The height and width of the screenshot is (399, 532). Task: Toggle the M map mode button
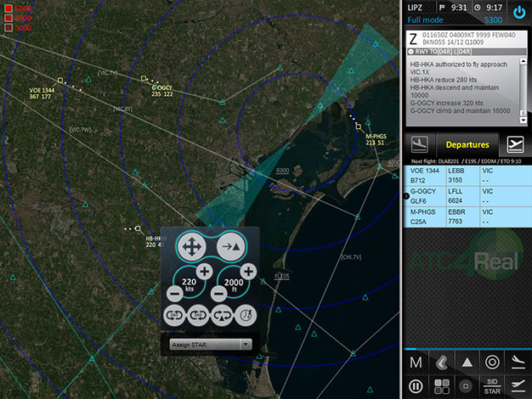pyautogui.click(x=416, y=362)
